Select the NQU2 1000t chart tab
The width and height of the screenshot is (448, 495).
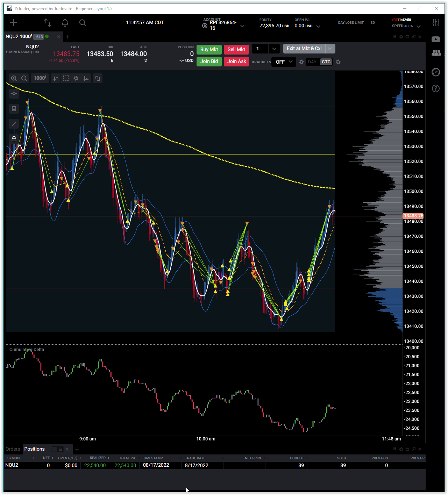[x=19, y=37]
